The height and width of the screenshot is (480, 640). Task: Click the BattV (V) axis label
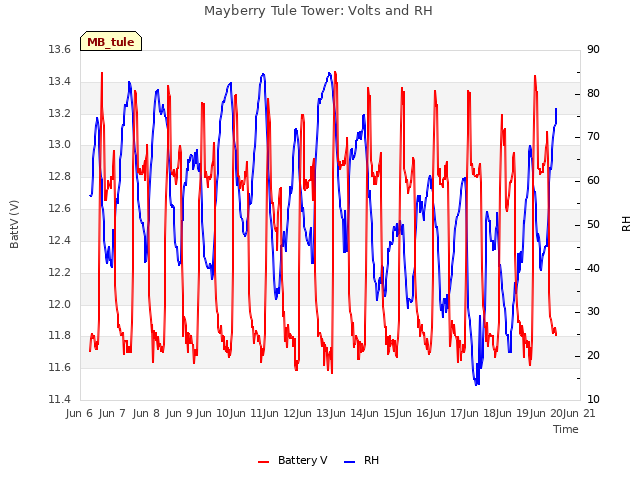point(14,224)
